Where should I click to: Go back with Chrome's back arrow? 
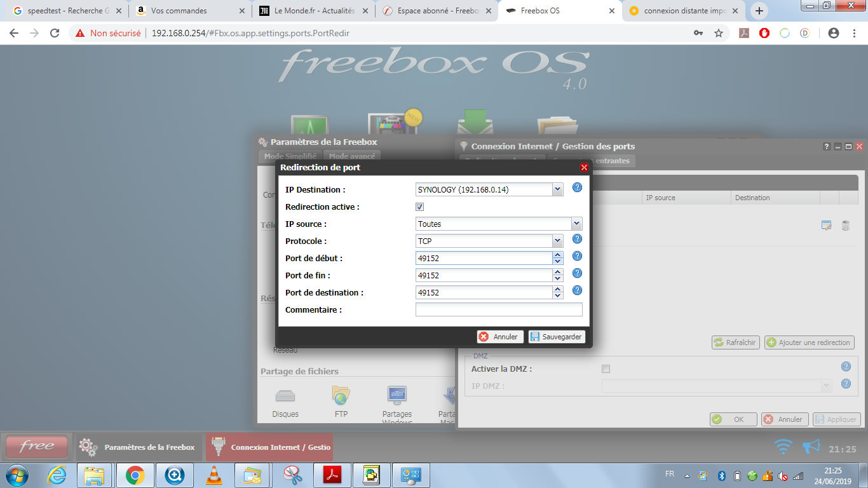click(14, 33)
